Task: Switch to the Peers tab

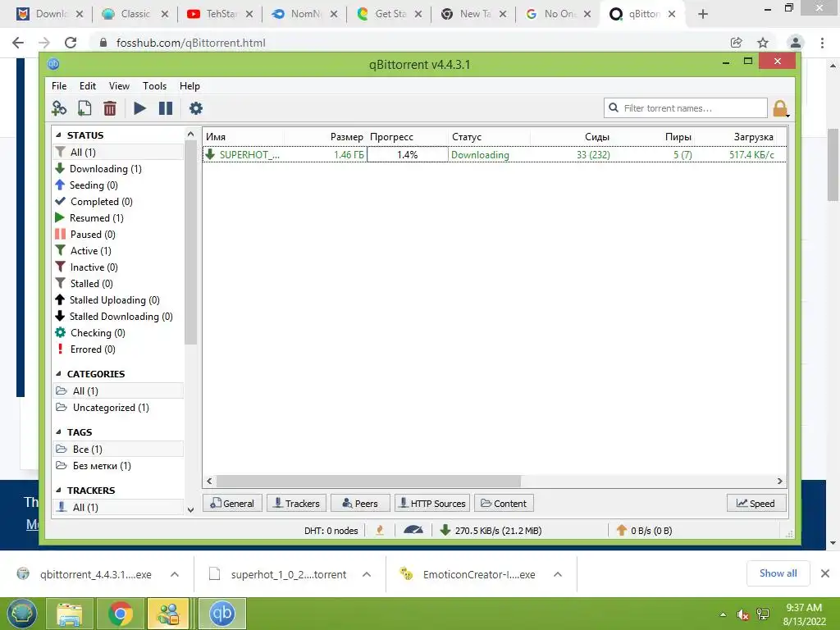Action: click(360, 504)
